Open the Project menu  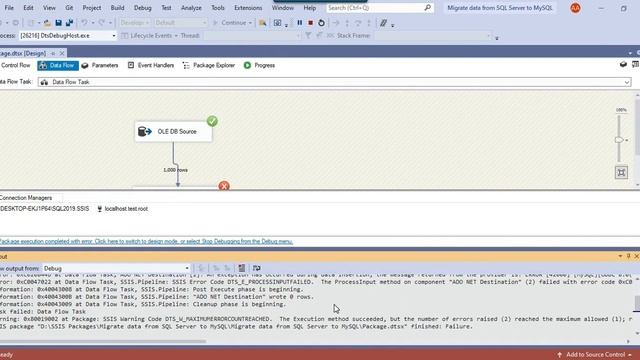(x=92, y=8)
